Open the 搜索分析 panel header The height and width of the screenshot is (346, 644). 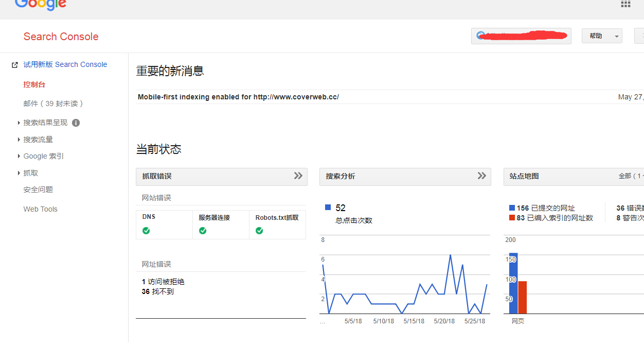pyautogui.click(x=405, y=176)
